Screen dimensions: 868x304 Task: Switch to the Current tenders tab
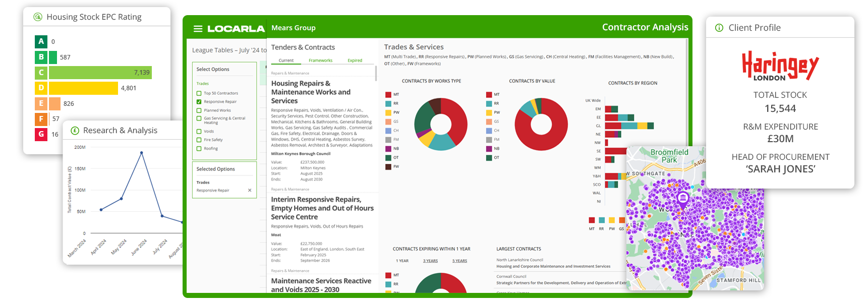[286, 60]
